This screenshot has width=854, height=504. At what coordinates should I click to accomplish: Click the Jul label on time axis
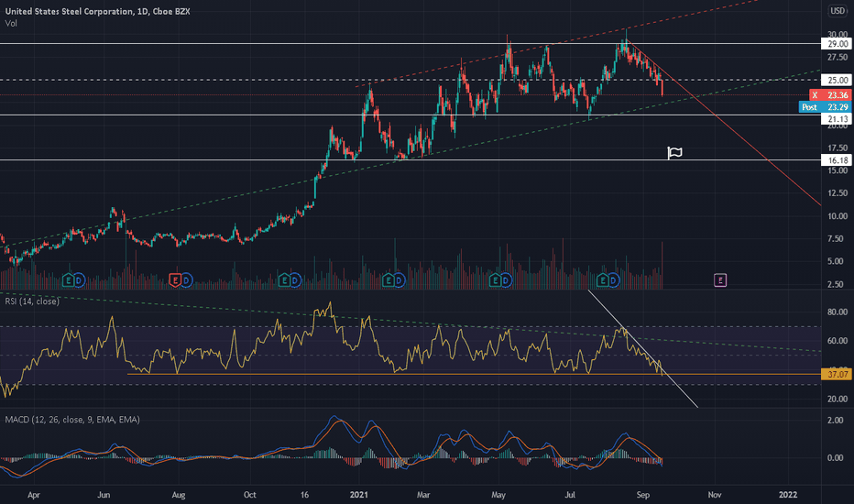pyautogui.click(x=570, y=495)
